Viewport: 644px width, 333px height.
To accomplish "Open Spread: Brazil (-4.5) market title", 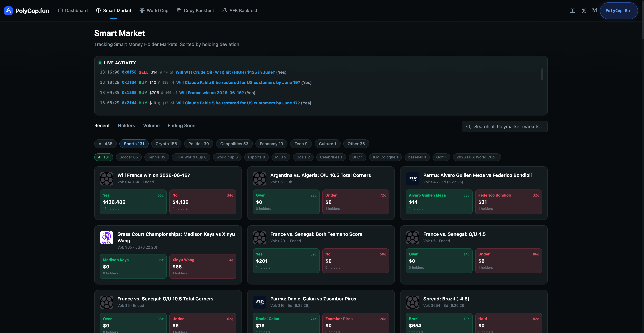I will click(446, 299).
